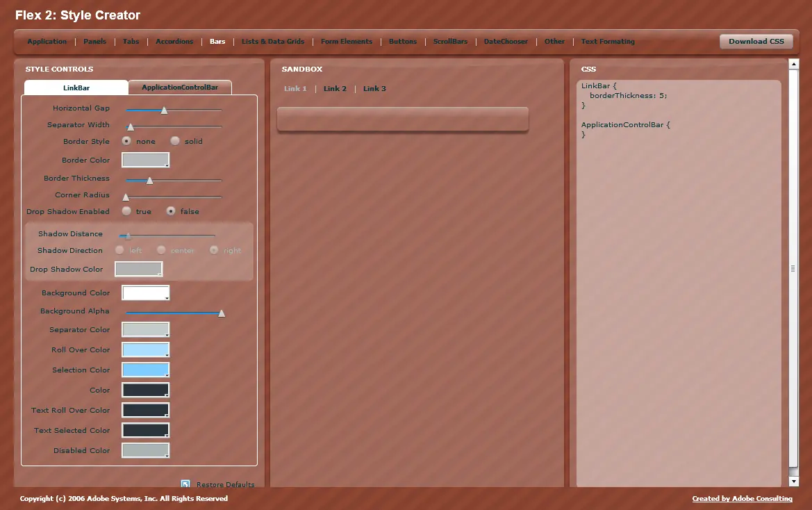The image size is (812, 510).
Task: Open the Text Formating menu item
Action: tap(608, 42)
